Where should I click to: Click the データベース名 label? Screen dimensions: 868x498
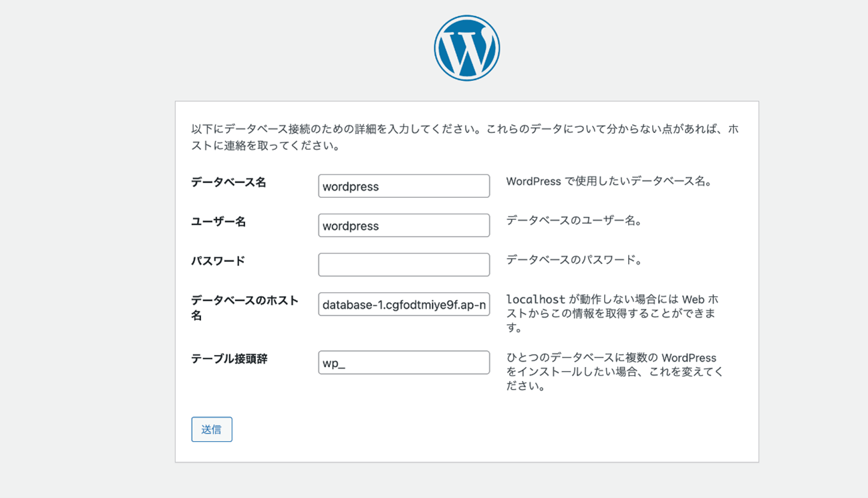tap(229, 182)
